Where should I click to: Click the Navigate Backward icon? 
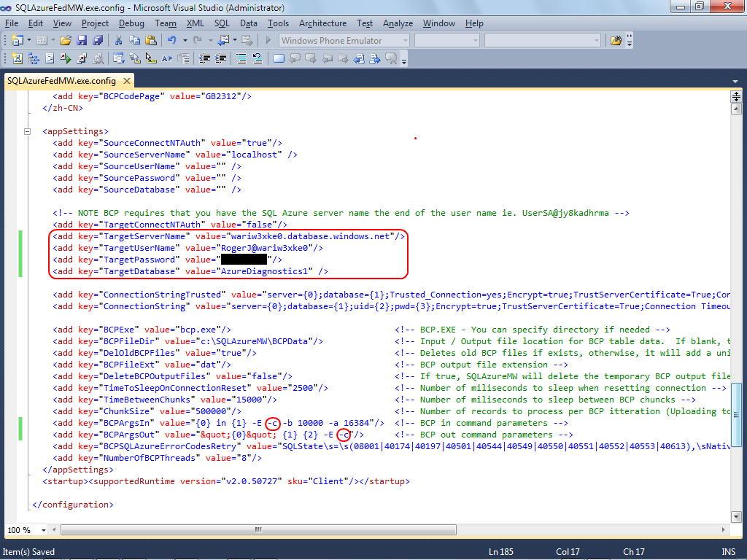point(223,41)
